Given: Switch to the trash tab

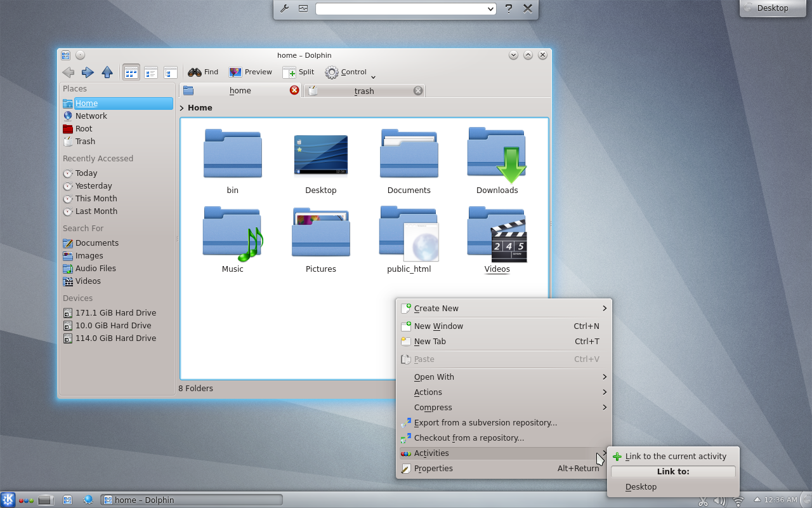Looking at the screenshot, I should click(363, 90).
